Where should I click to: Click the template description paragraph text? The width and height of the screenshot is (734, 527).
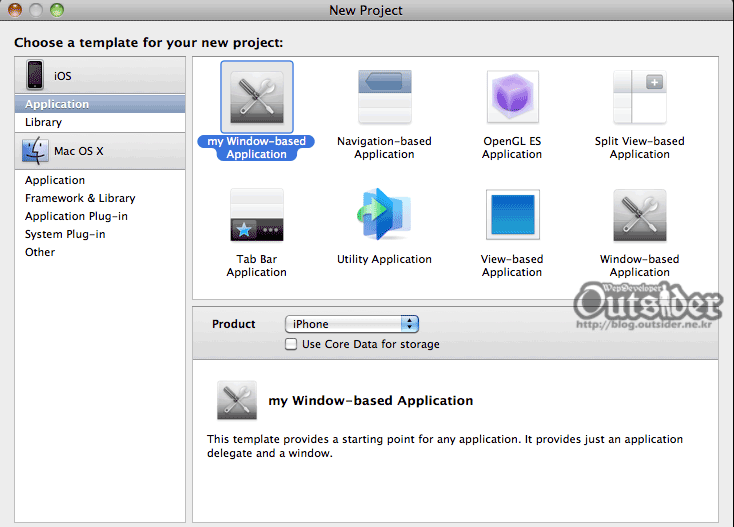[445, 446]
